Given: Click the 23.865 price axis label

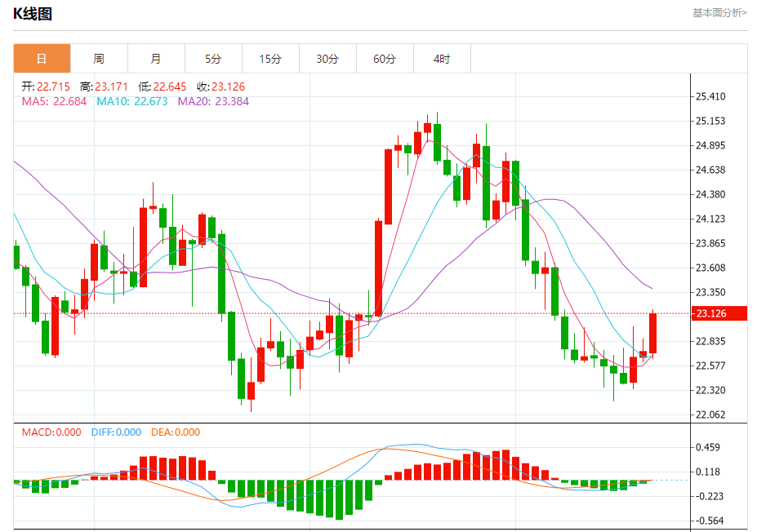Looking at the screenshot, I should (710, 243).
